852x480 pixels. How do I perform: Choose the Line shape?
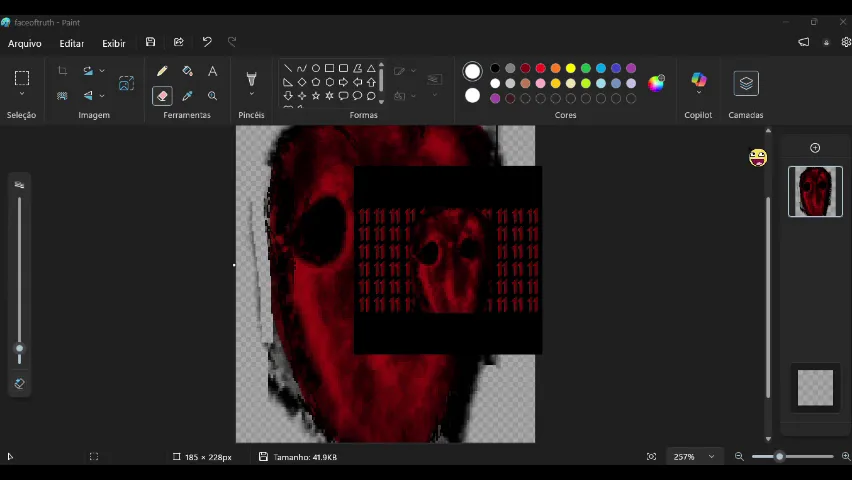point(288,68)
